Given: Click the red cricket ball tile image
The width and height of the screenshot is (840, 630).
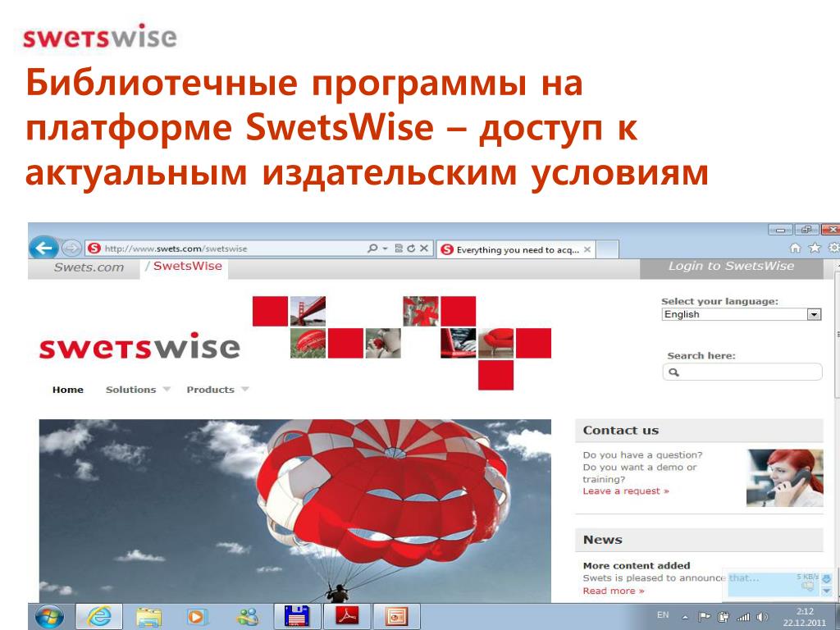Looking at the screenshot, I should point(308,344).
